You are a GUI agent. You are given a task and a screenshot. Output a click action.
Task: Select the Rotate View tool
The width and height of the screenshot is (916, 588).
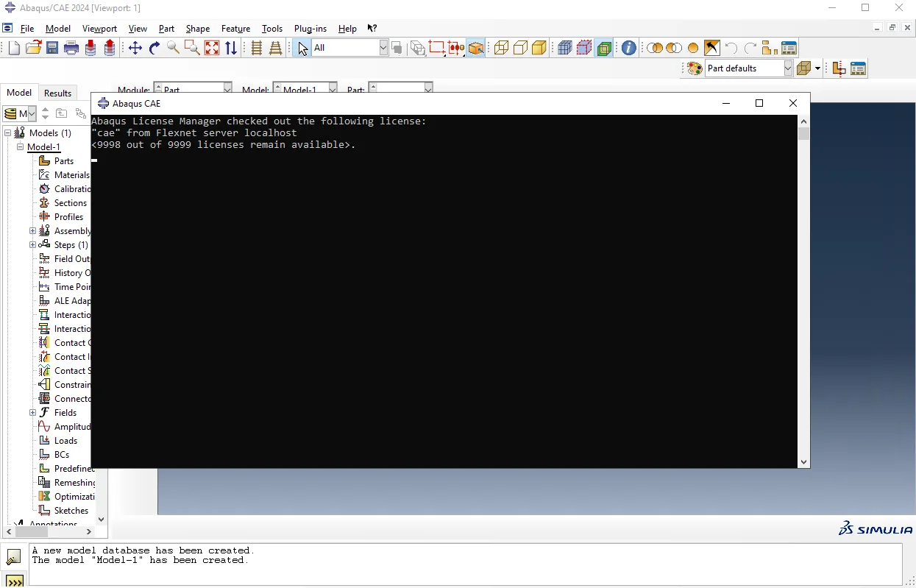click(x=155, y=48)
